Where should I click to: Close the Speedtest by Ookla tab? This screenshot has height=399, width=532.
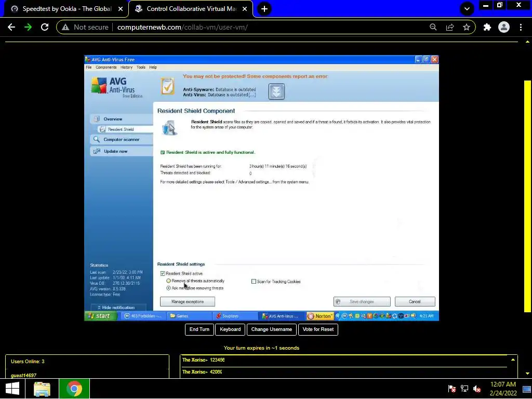pos(121,9)
